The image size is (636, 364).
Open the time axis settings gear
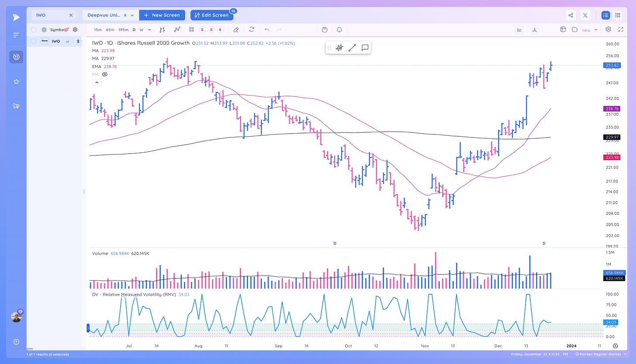coord(615,346)
